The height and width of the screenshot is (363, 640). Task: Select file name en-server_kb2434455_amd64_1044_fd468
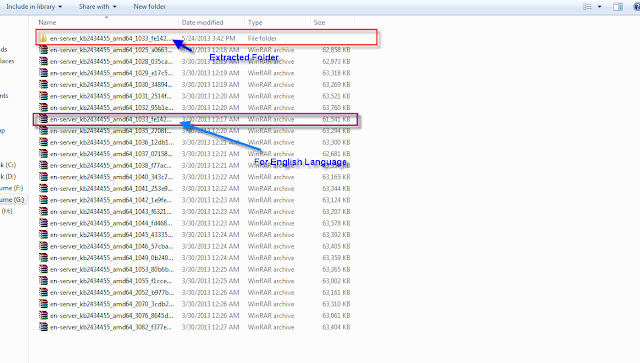pyautogui.click(x=111, y=223)
